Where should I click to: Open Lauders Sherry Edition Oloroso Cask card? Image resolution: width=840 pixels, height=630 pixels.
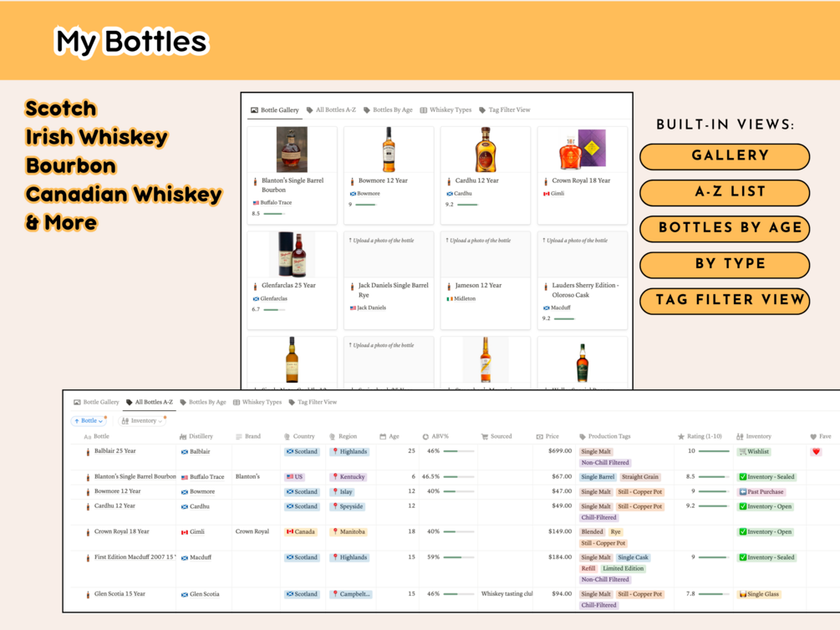pyautogui.click(x=582, y=280)
